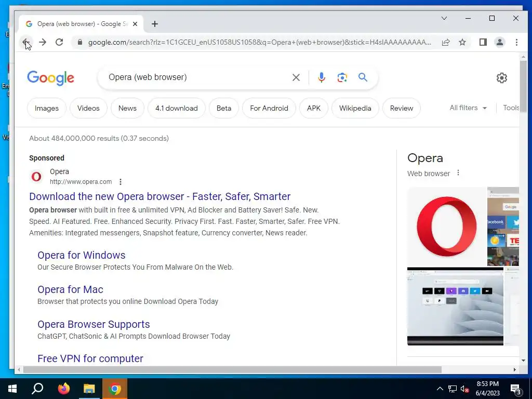This screenshot has height=399, width=532.
Task: Filter results by News
Action: [127, 108]
